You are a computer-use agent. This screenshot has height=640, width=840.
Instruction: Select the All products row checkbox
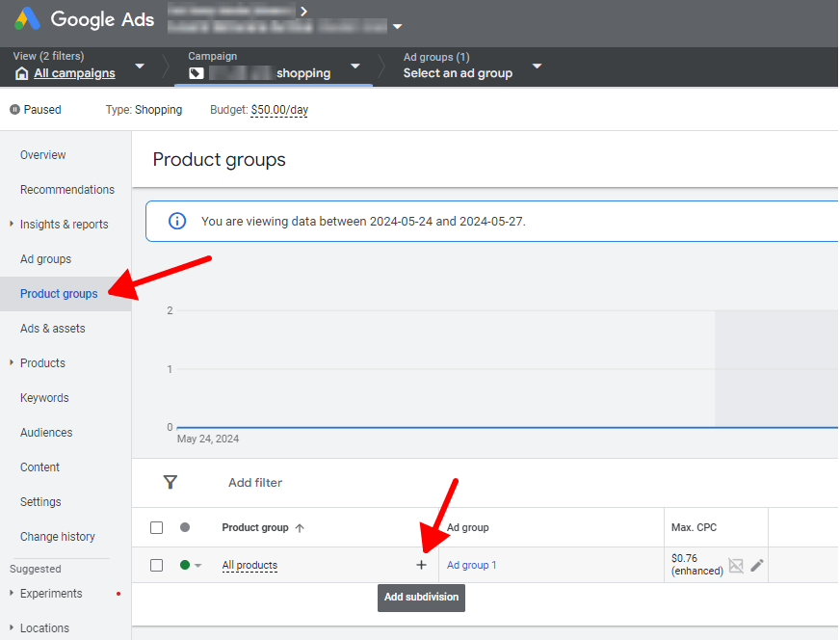(156, 565)
